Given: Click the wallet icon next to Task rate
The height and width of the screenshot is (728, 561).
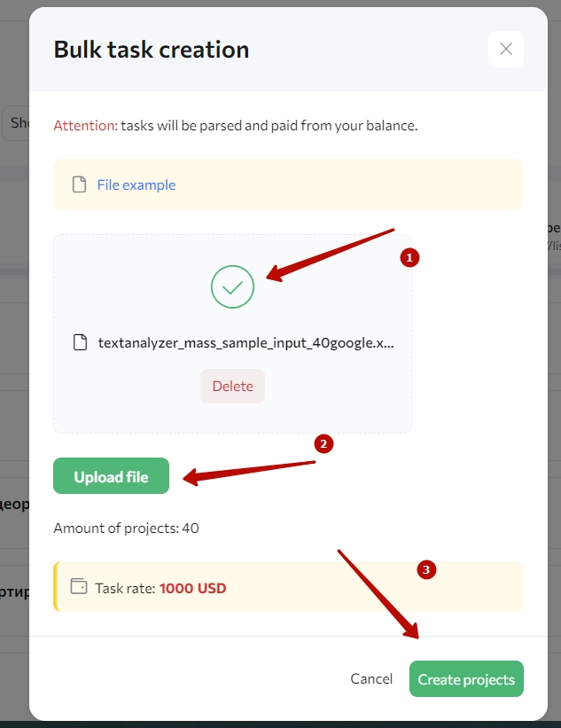Looking at the screenshot, I should (x=79, y=586).
